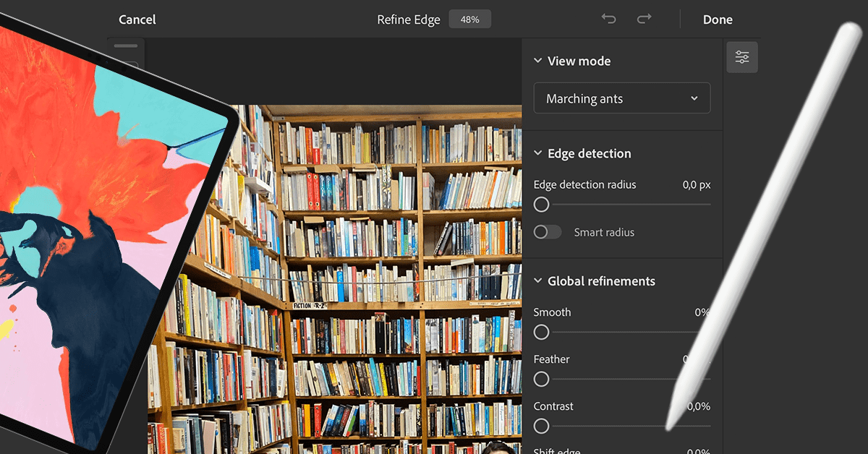The image size is (868, 454).
Task: Enable the Smart radius toggle
Action: [547, 231]
